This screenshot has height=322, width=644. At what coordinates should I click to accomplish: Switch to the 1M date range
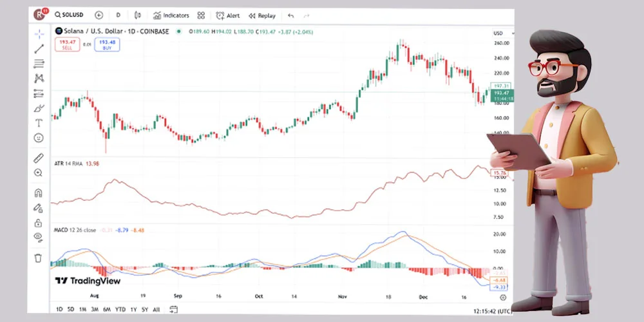point(82,309)
